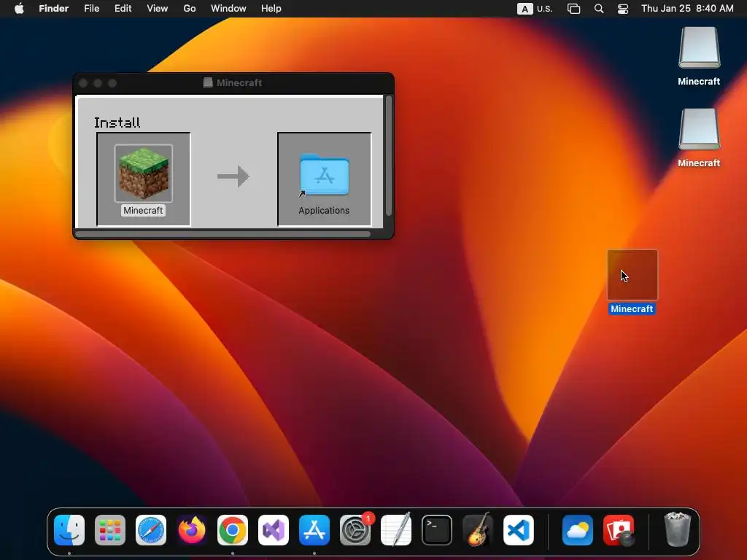Click the Stage Manager menu bar icon
The image size is (747, 560).
point(573,9)
